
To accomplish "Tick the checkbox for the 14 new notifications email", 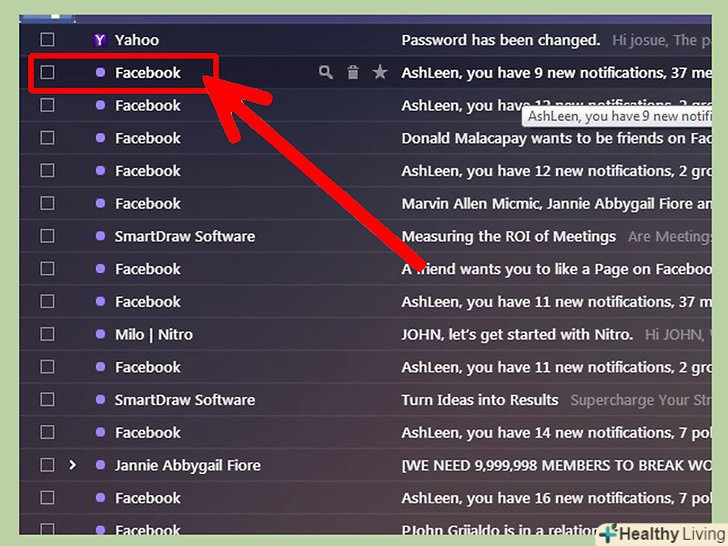I will tap(47, 432).
